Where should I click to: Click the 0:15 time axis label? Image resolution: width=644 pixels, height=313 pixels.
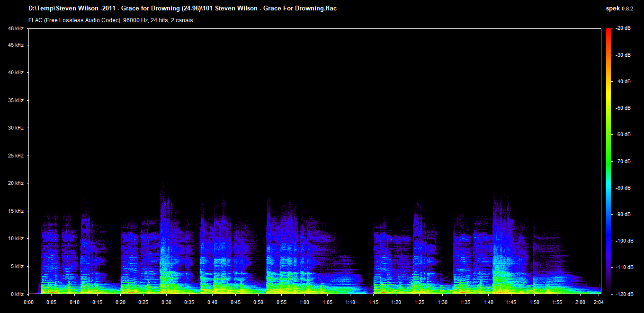tap(98, 302)
